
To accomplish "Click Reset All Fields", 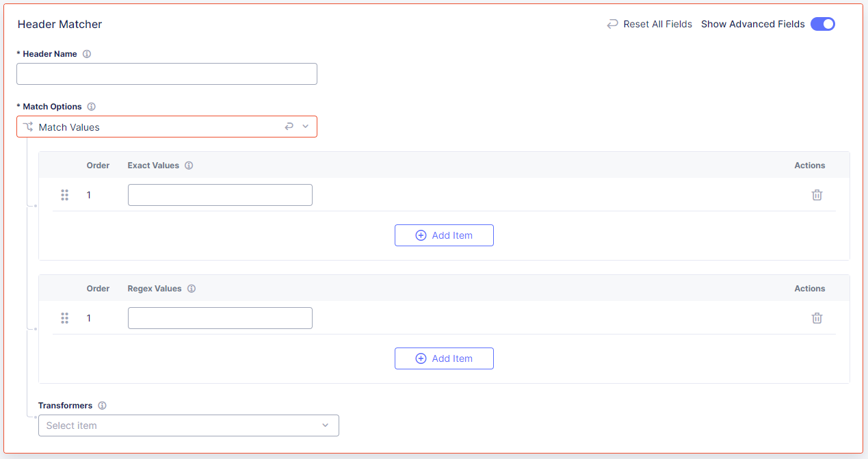I will point(657,23).
